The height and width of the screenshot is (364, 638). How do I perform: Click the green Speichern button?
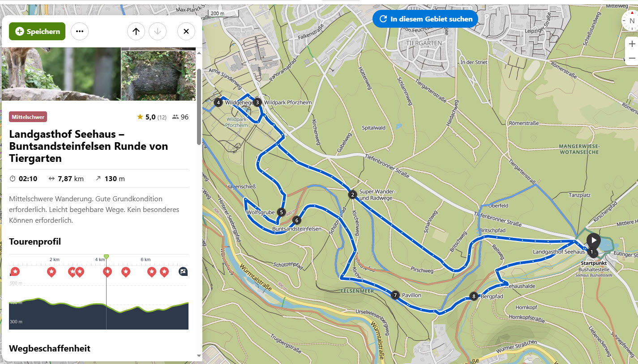pyautogui.click(x=37, y=31)
